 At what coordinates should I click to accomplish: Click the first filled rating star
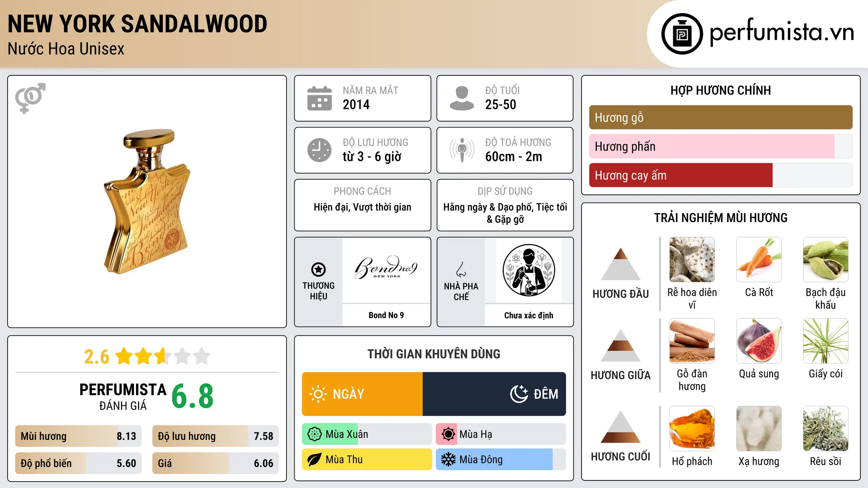pyautogui.click(x=124, y=356)
